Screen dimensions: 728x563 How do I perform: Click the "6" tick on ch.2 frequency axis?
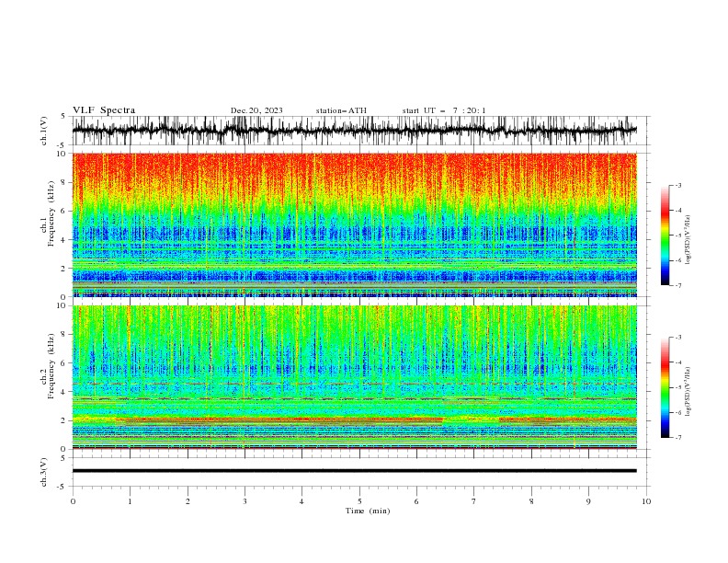(x=64, y=363)
